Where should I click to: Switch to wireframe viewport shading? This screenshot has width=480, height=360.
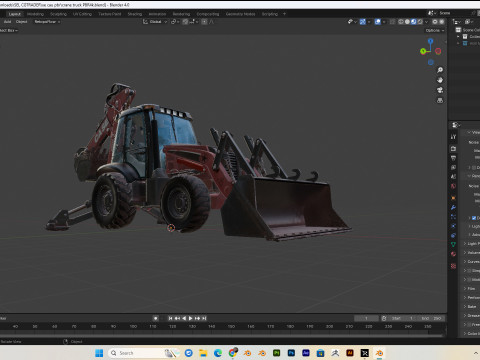[x=401, y=22]
